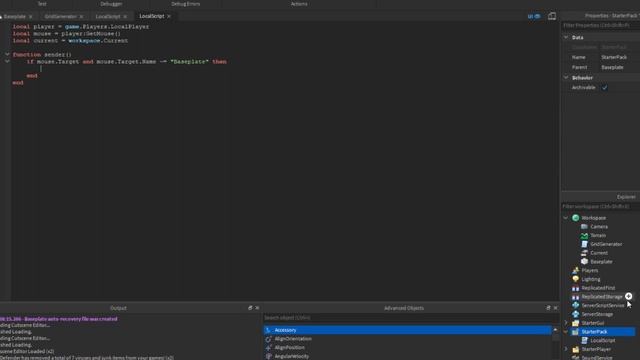Click the StarterPlayer folder icon
640x360 pixels.
[x=576, y=349]
